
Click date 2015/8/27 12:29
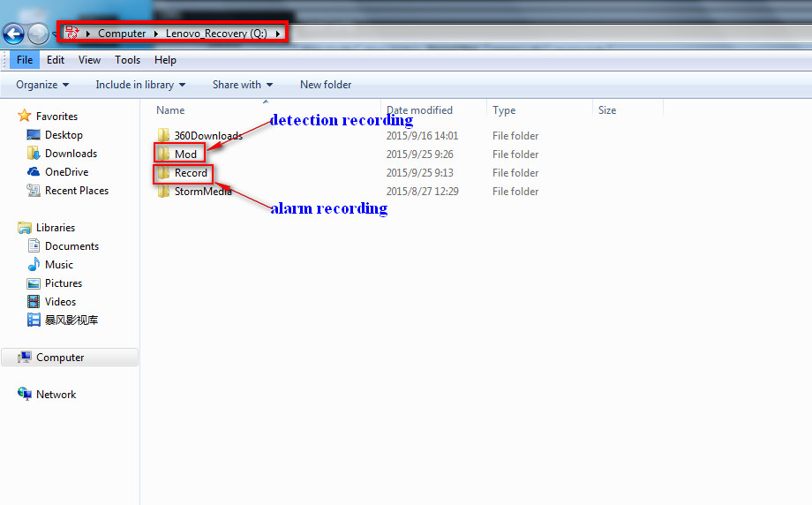coord(422,192)
